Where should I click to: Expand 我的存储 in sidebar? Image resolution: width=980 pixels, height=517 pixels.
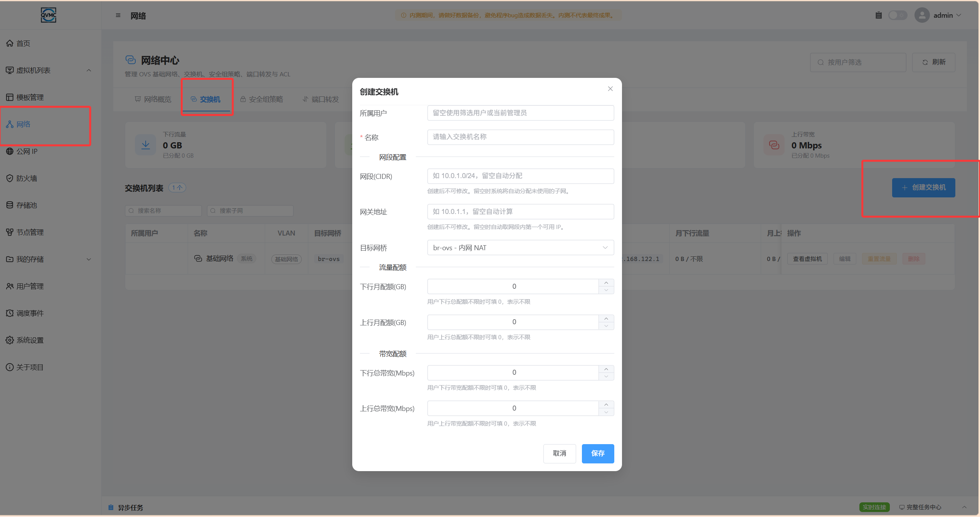(x=89, y=259)
